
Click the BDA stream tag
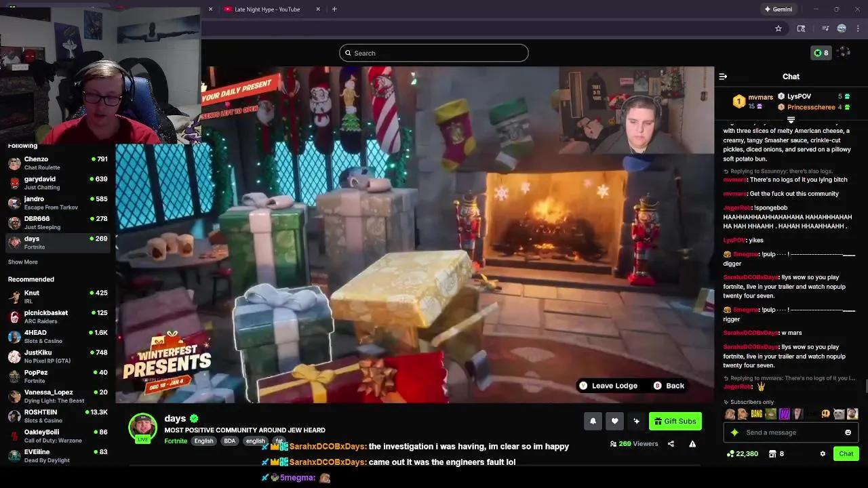pos(230,441)
